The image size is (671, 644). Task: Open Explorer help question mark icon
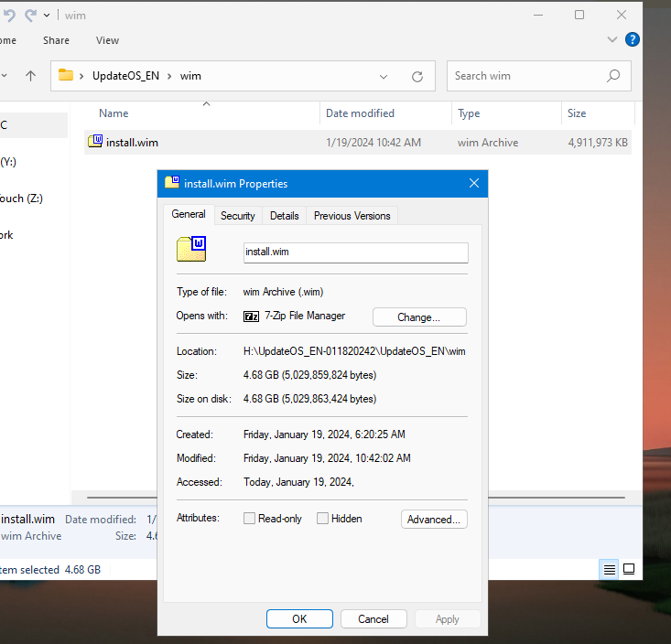point(632,39)
